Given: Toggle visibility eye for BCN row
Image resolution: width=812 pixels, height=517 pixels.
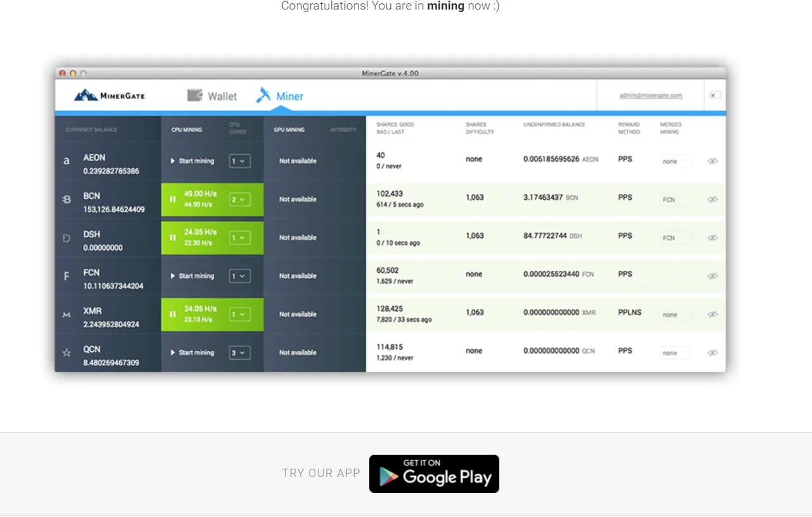Looking at the screenshot, I should [x=712, y=199].
